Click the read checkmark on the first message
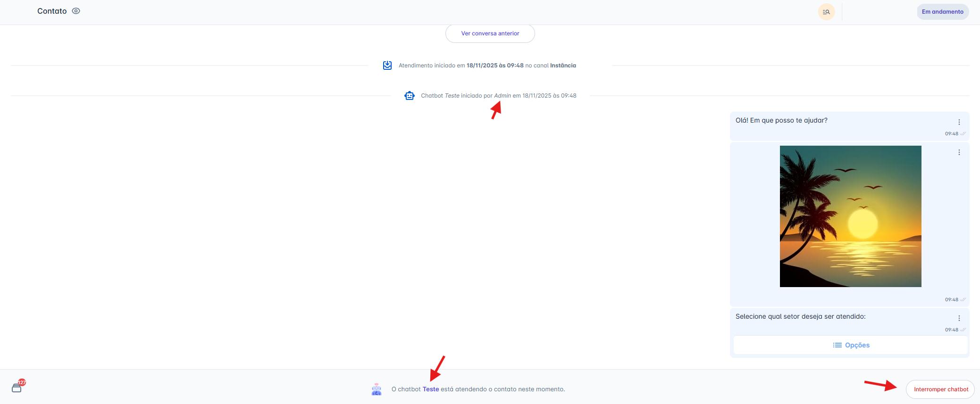 (963, 134)
